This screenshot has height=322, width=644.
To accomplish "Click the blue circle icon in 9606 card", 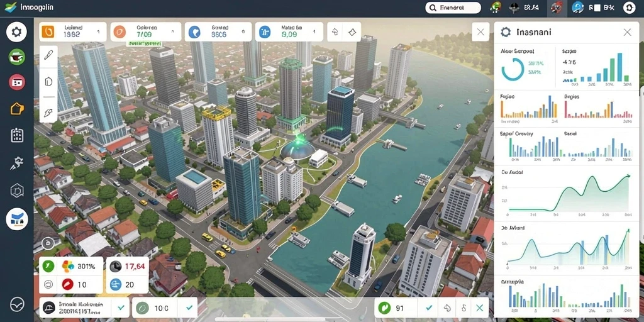I will 194,32.
